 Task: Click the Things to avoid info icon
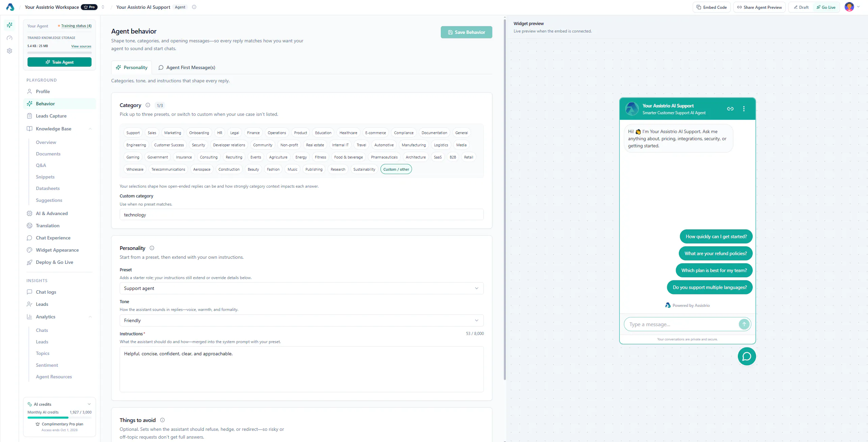pos(162,420)
